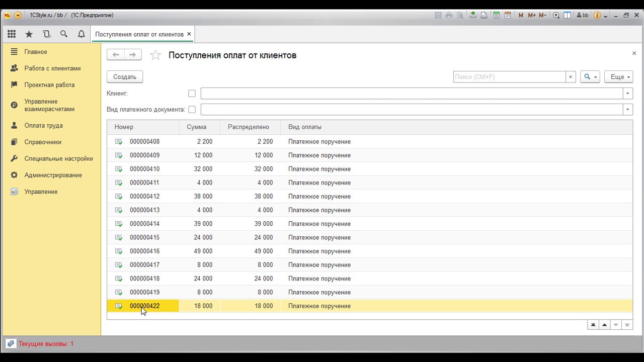Open the sections menu grid icon
644x362 pixels.
click(12, 34)
